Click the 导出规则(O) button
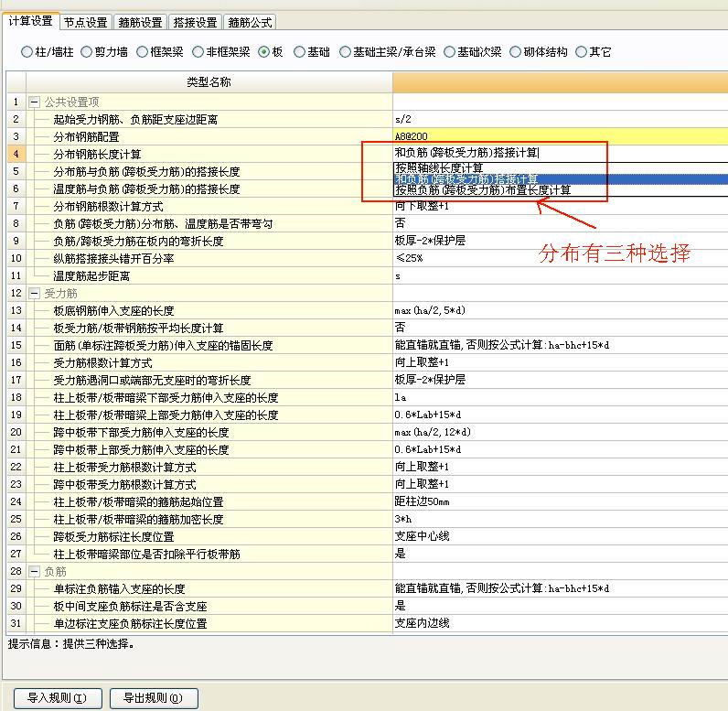Image resolution: width=728 pixels, height=711 pixels. pos(154,698)
